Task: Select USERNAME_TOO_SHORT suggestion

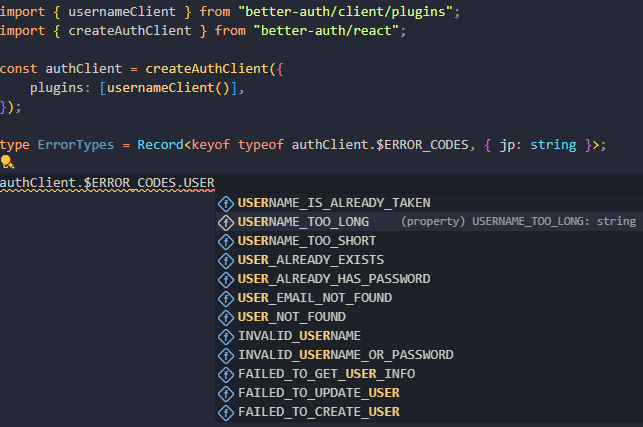Action: coord(429,241)
